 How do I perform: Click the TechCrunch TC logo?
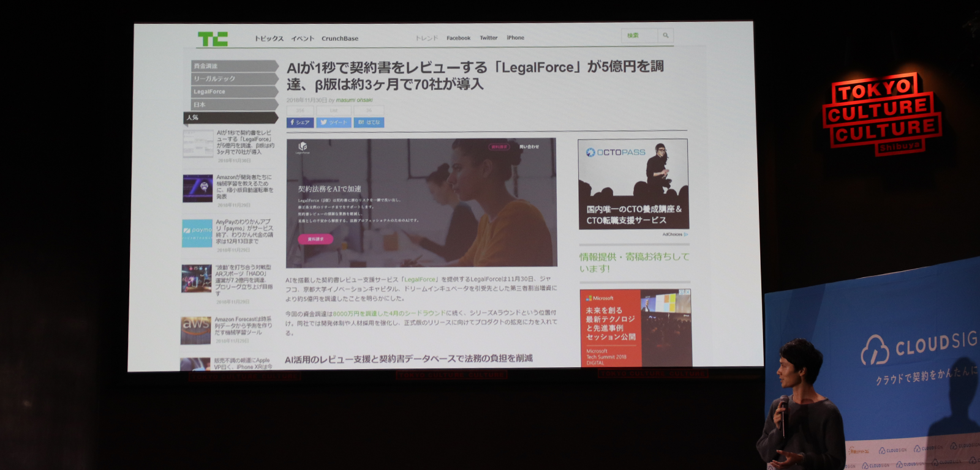(x=213, y=40)
